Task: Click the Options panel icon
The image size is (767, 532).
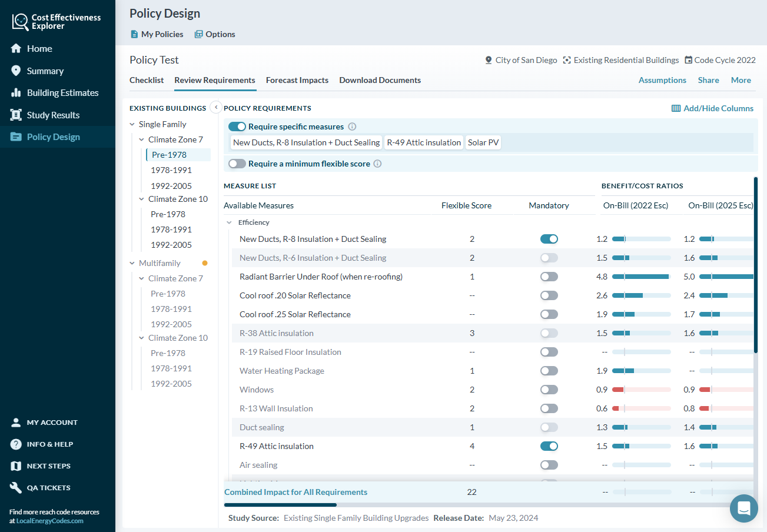Action: [x=198, y=34]
